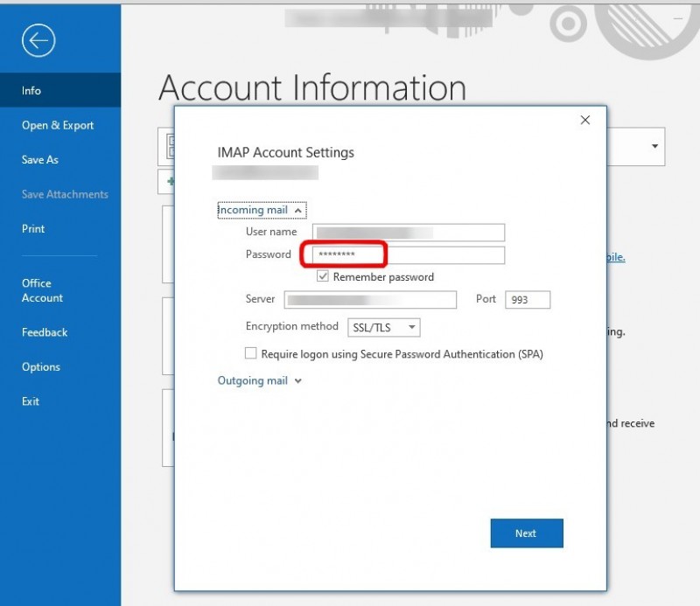700x606 pixels.
Task: Open the account selector dropdown arrow
Action: pos(654,146)
